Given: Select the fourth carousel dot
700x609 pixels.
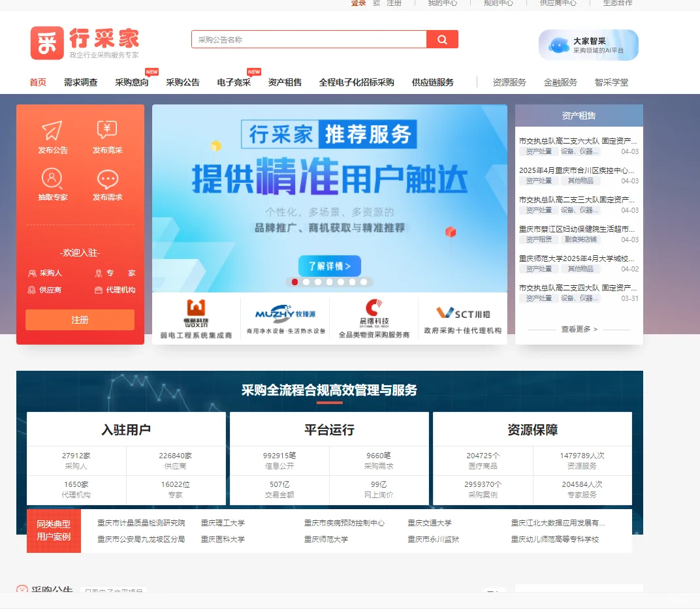Looking at the screenshot, I should tap(330, 282).
